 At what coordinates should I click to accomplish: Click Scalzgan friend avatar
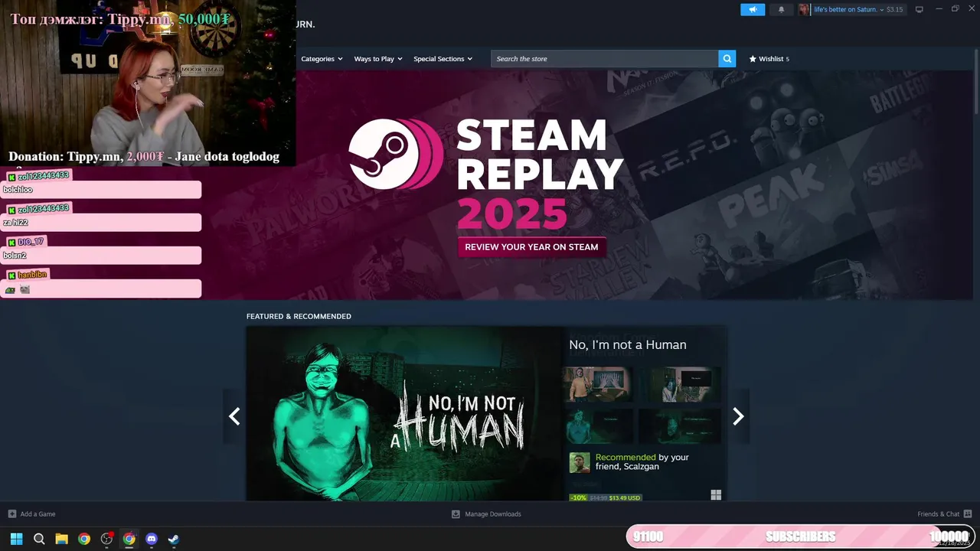click(x=580, y=462)
